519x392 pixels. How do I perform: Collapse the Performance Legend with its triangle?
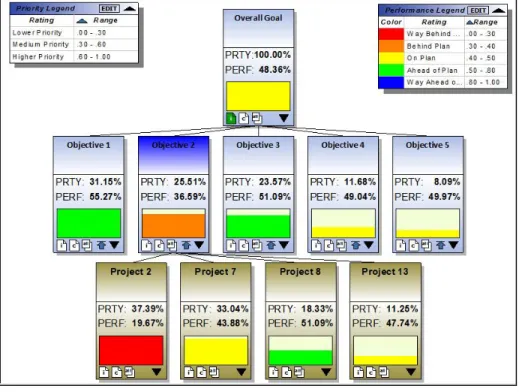tap(498, 10)
